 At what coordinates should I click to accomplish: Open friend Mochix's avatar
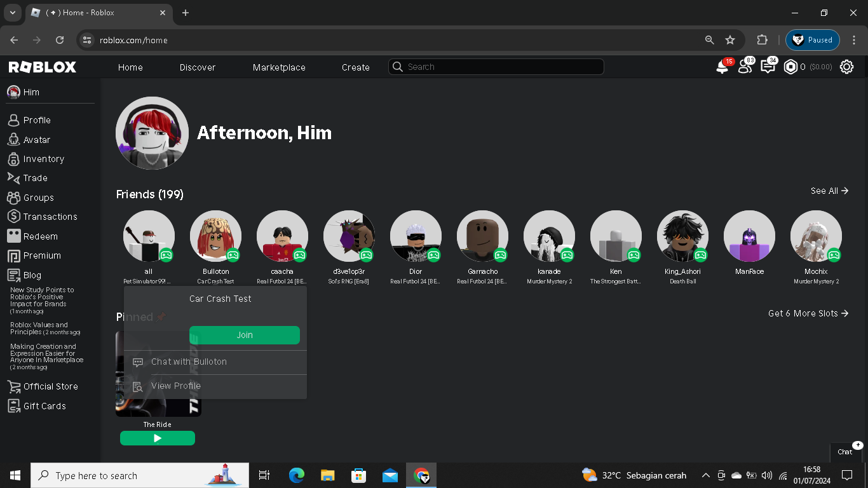[816, 236]
